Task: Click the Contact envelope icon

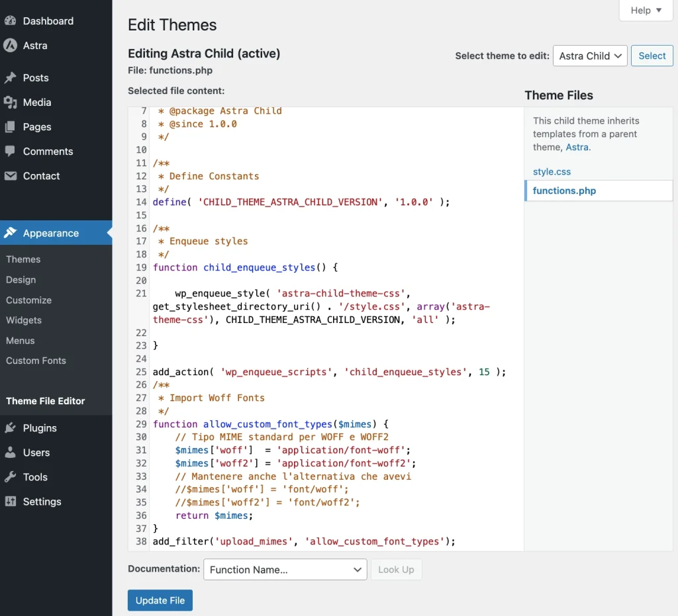Action: point(11,176)
